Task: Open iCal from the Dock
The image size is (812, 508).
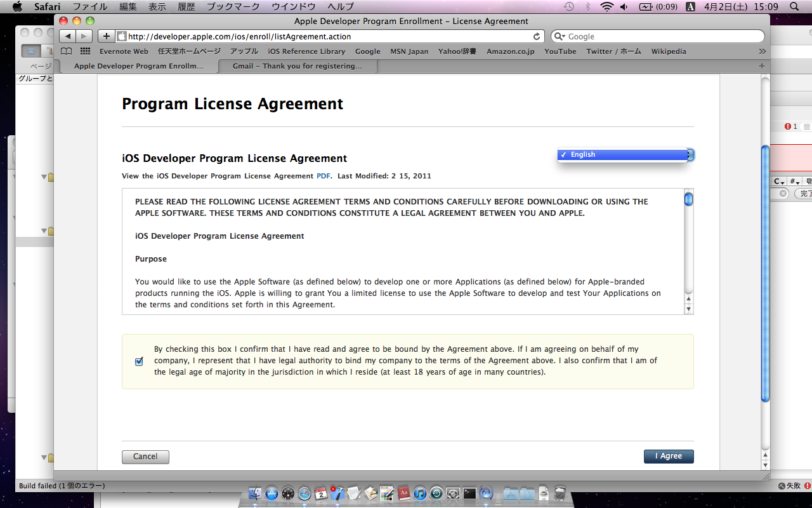Action: [x=321, y=493]
